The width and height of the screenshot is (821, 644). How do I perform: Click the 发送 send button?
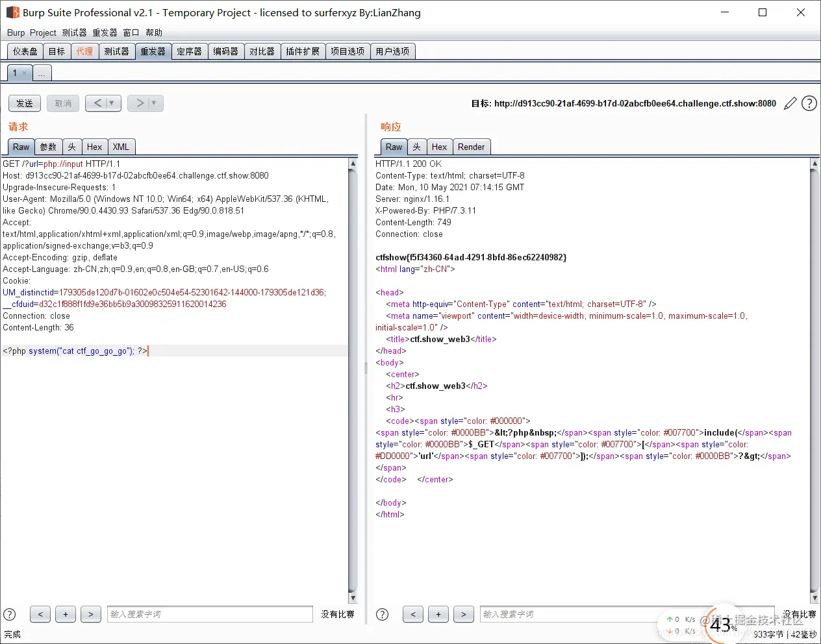(x=25, y=103)
